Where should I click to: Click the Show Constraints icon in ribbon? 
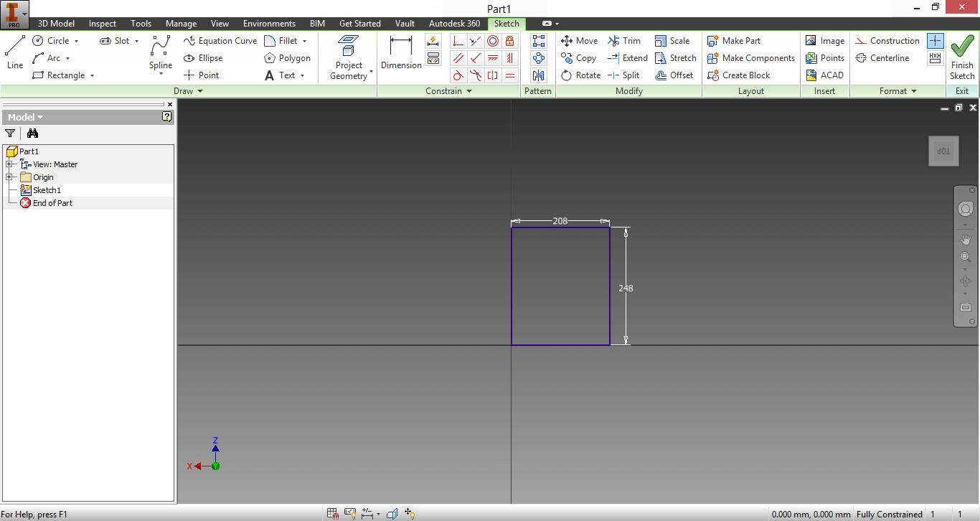pos(433,58)
